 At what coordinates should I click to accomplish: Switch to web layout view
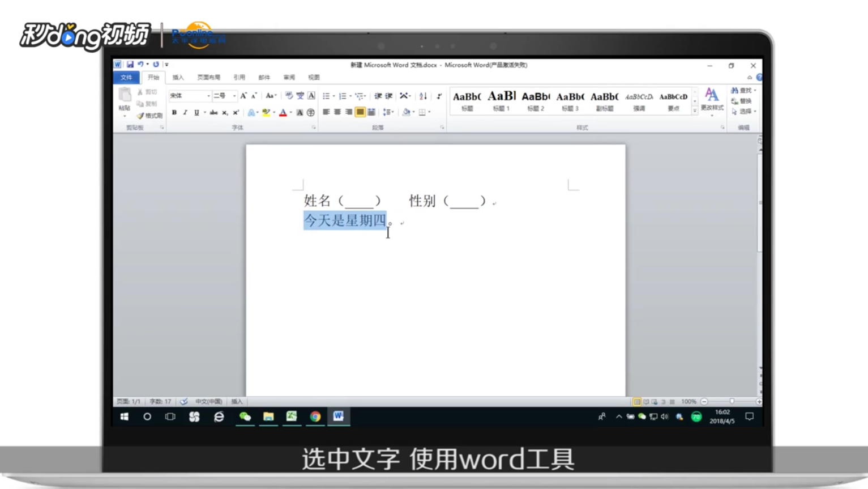[x=655, y=401]
